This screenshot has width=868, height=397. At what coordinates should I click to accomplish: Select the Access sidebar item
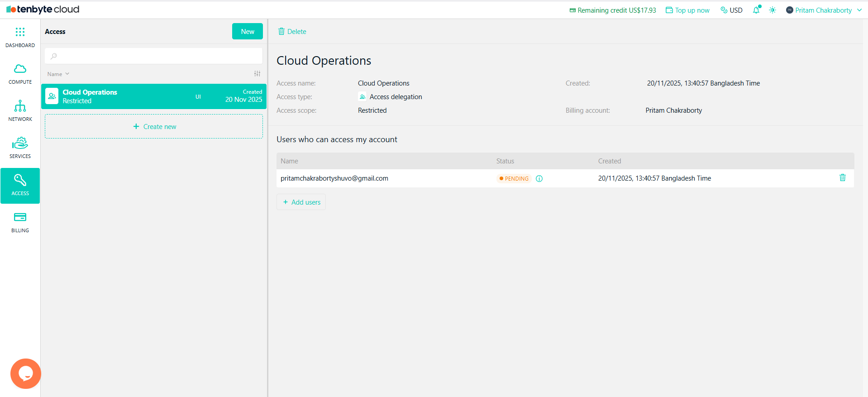[20, 186]
